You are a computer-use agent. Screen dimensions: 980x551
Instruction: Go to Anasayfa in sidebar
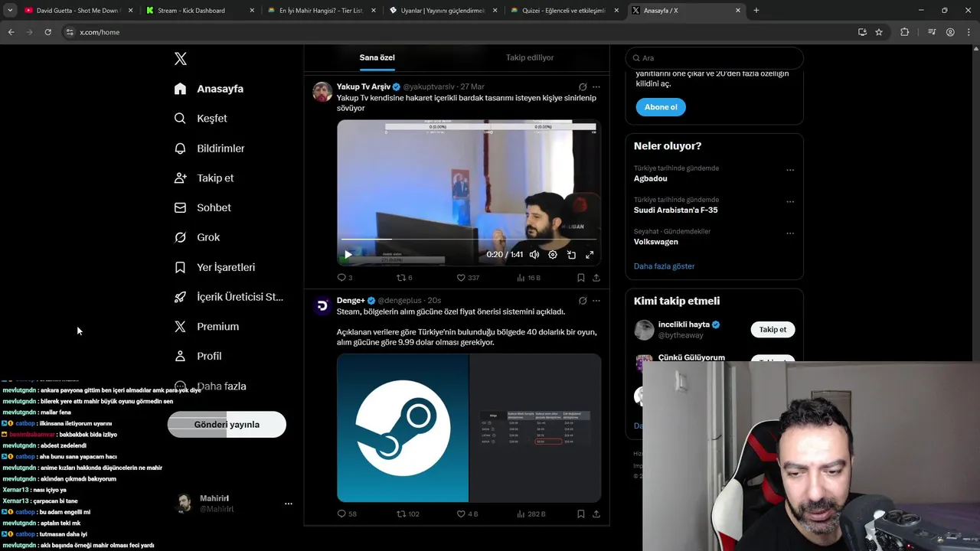click(209, 89)
